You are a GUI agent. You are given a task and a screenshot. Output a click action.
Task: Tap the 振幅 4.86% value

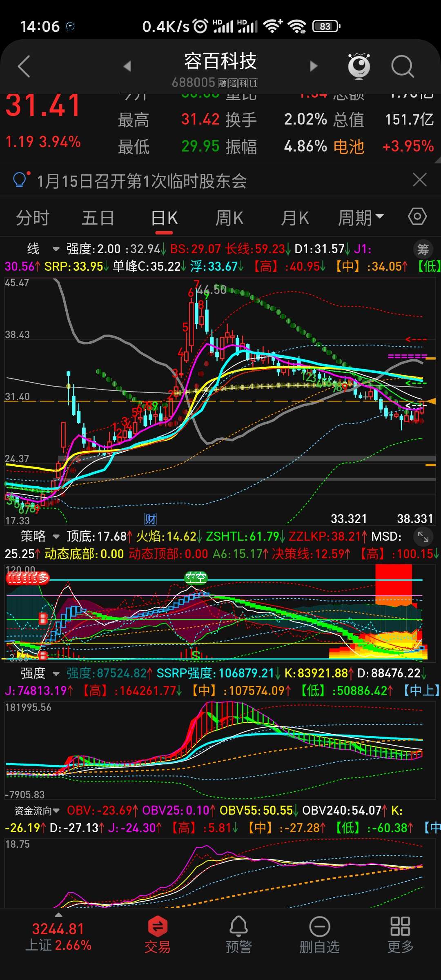coord(305,146)
